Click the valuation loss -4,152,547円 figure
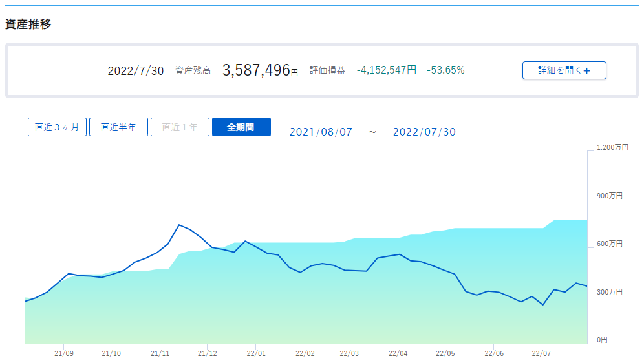The height and width of the screenshot is (363, 644). (387, 70)
